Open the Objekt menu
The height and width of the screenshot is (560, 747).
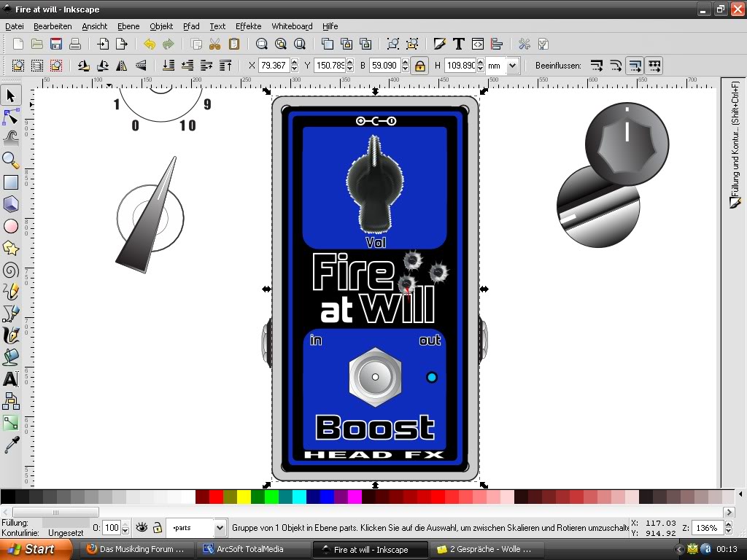(161, 26)
